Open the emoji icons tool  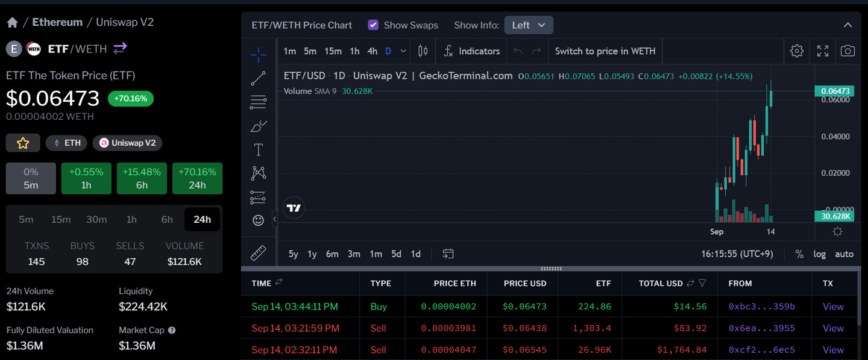click(258, 220)
